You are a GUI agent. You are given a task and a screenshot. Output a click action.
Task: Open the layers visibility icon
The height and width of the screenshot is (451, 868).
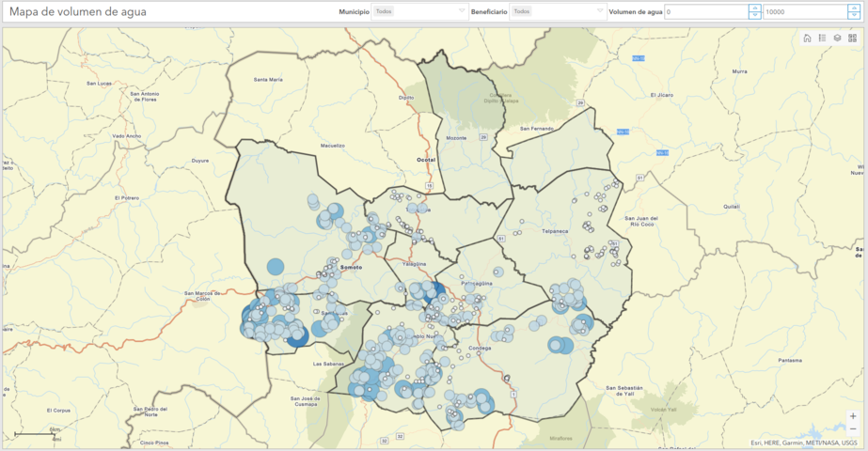pyautogui.click(x=837, y=39)
